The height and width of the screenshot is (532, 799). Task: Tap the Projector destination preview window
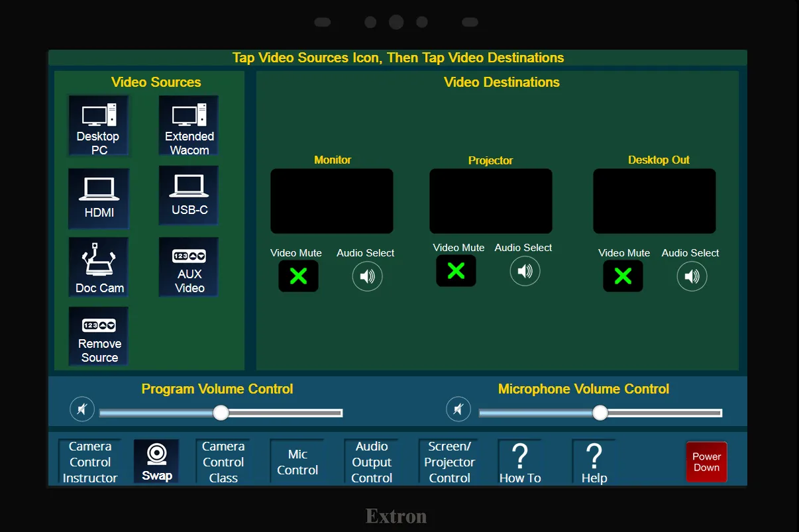point(490,201)
